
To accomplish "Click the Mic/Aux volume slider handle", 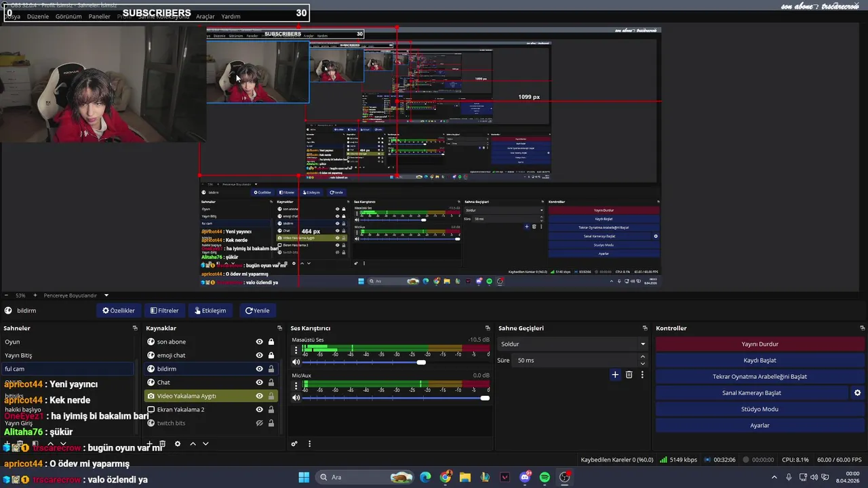I will click(485, 398).
